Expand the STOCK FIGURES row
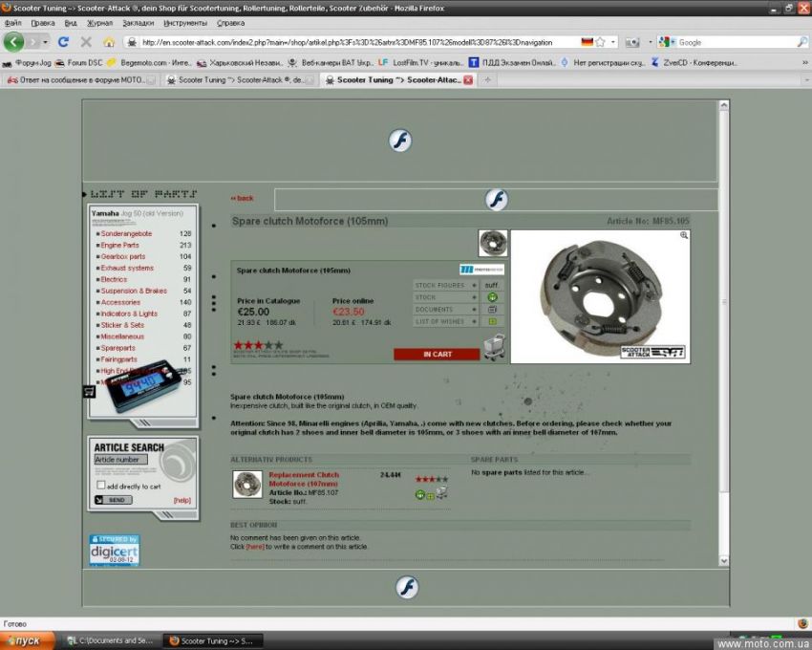Screen dimensions: 812x650 click(445, 285)
